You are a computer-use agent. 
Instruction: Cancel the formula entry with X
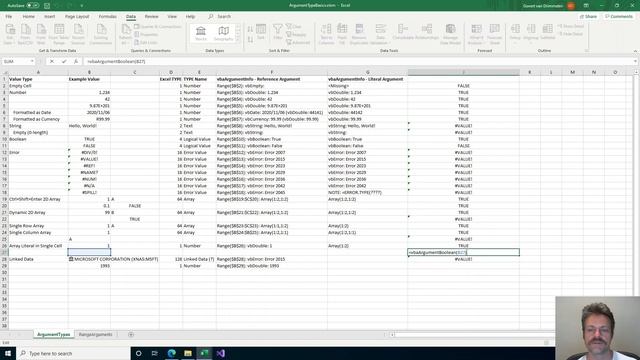point(52,61)
